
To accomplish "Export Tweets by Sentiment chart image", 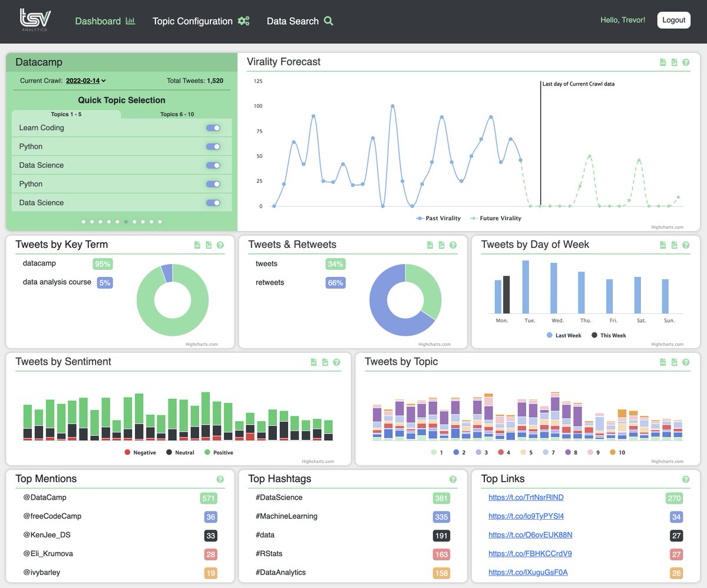I will (325, 362).
